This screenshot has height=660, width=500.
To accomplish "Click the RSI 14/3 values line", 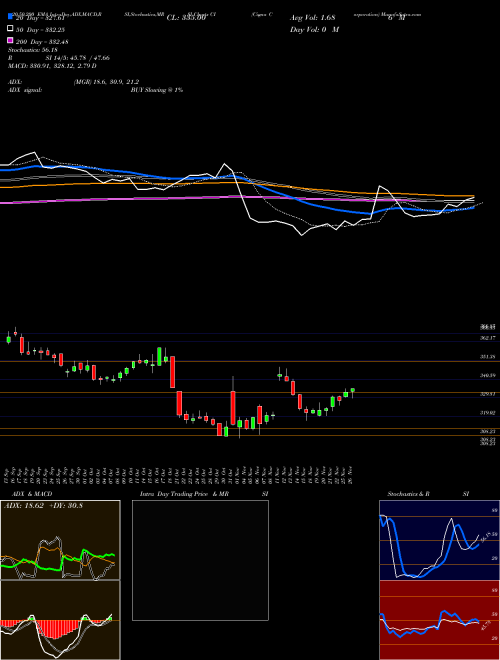I will tap(59, 58).
